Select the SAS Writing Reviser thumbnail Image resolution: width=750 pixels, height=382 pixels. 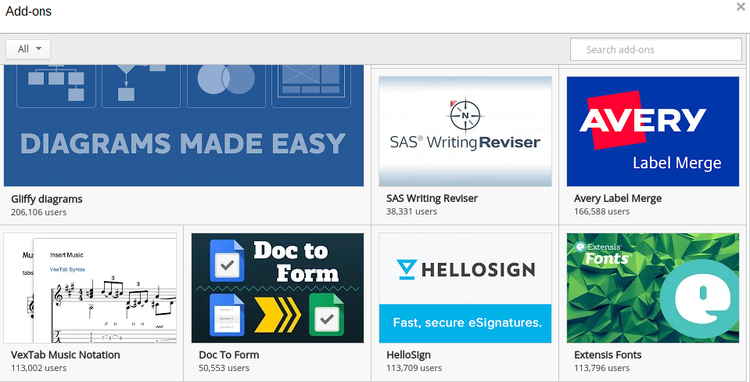[465, 131]
